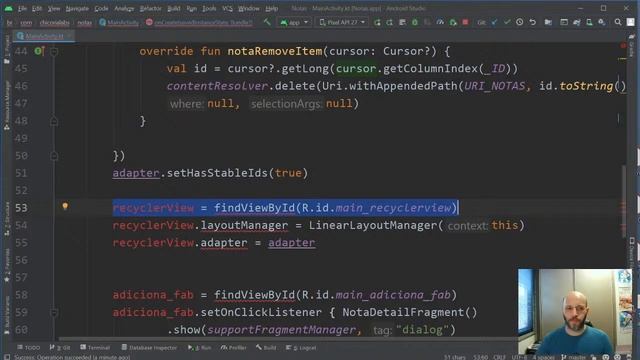The height and width of the screenshot is (360, 640).
Task: Collapse the fold marker on line 48
Action: [x=54, y=121]
